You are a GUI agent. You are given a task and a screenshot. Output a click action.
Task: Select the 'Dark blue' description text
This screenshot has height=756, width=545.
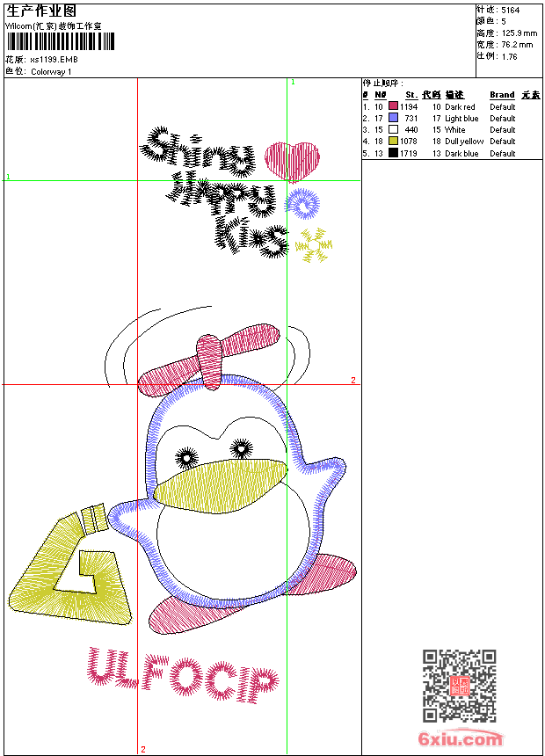(461, 154)
